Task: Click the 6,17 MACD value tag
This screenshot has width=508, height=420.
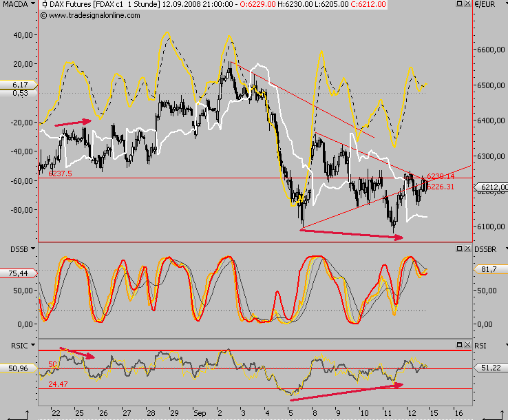Action: click(x=19, y=85)
